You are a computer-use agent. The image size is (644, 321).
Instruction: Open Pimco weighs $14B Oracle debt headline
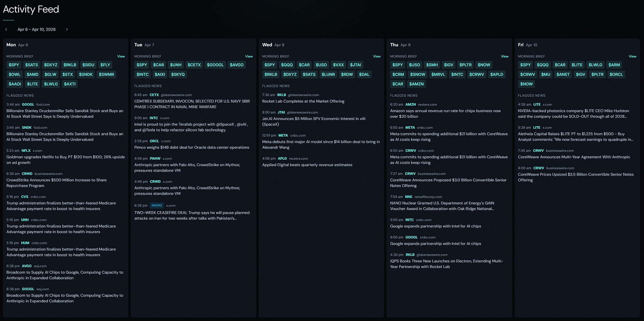click(192, 147)
